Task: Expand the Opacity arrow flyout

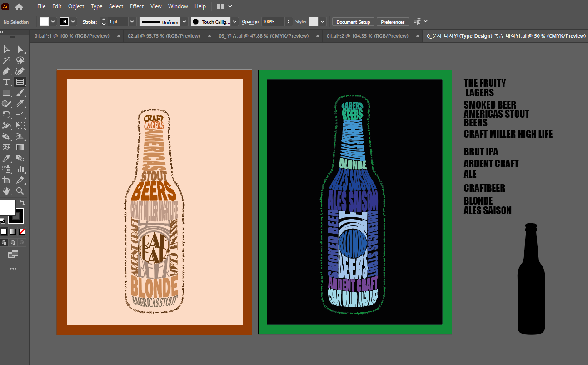Action: click(x=288, y=22)
